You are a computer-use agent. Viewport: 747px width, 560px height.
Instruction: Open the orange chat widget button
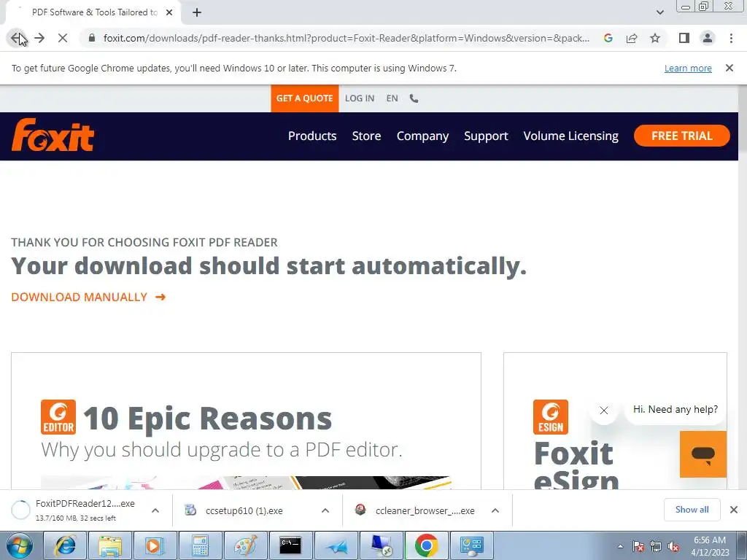(703, 454)
